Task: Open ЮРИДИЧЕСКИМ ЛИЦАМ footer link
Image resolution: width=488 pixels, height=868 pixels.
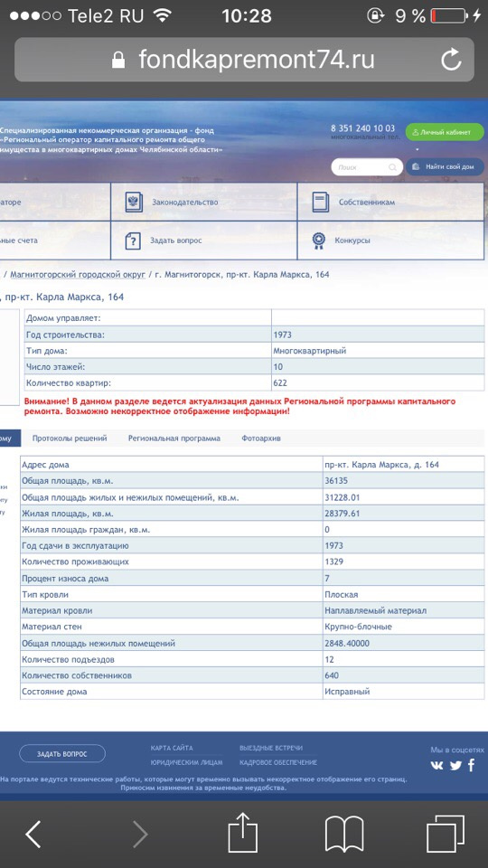Action: 186,762
